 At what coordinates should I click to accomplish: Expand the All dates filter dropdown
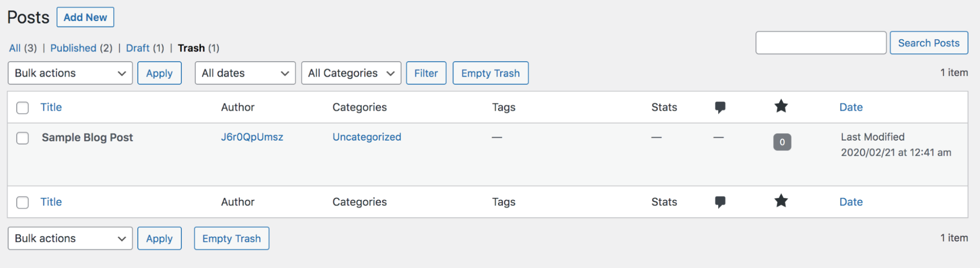coord(245,73)
